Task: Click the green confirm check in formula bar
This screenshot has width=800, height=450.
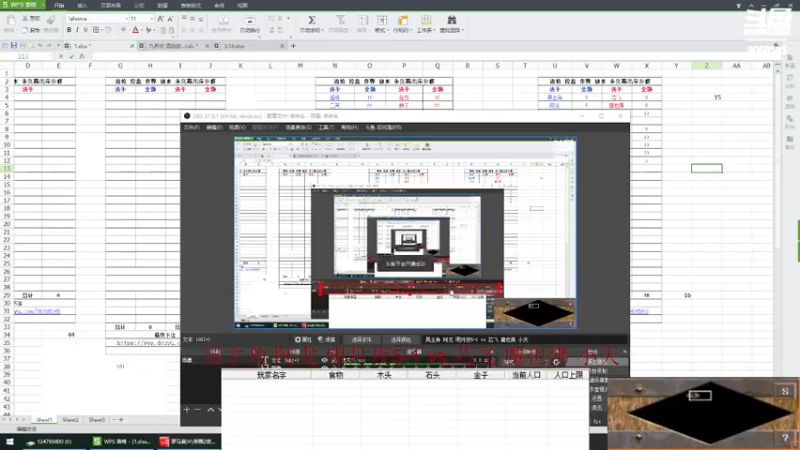Action: point(71,56)
